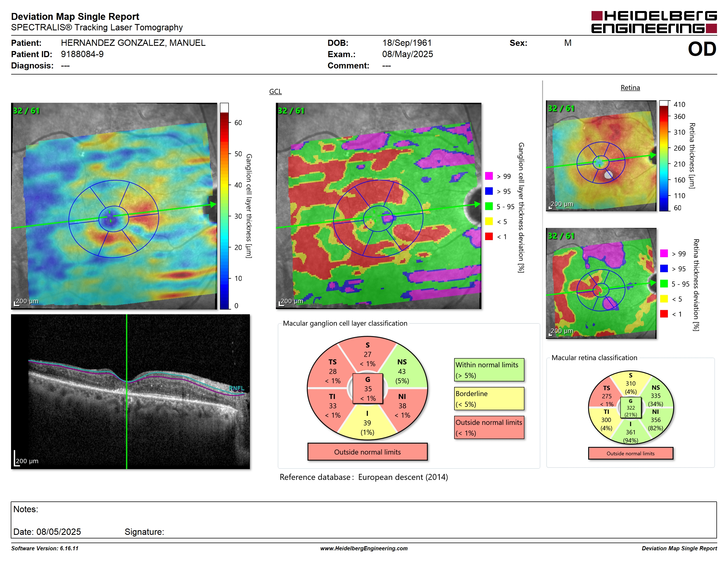Click blue >95 swatch in Retina legend

pyautogui.click(x=664, y=268)
